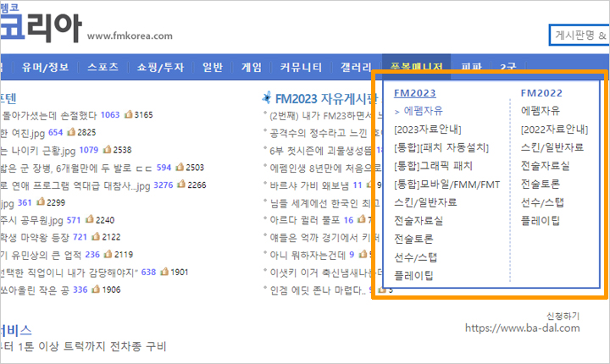
Task: Open [통합]그래픽 패치 link
Action: 433,166
